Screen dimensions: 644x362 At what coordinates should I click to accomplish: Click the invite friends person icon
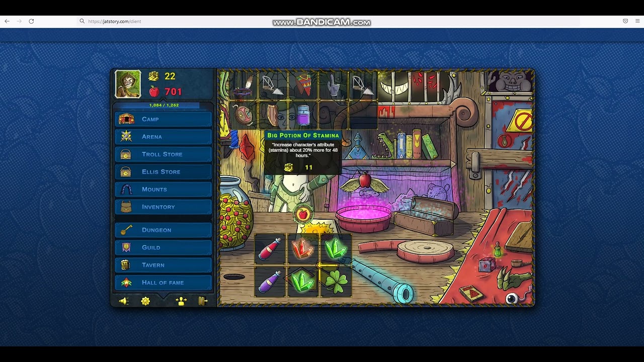click(181, 301)
